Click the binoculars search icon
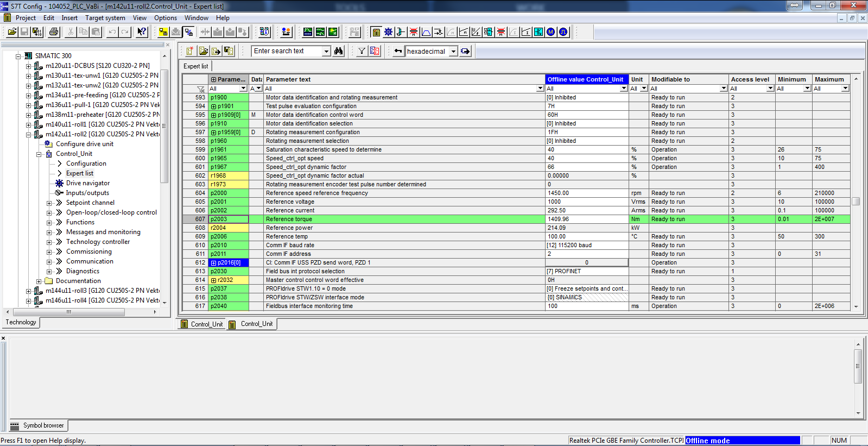The height and width of the screenshot is (446, 868). 339,51
